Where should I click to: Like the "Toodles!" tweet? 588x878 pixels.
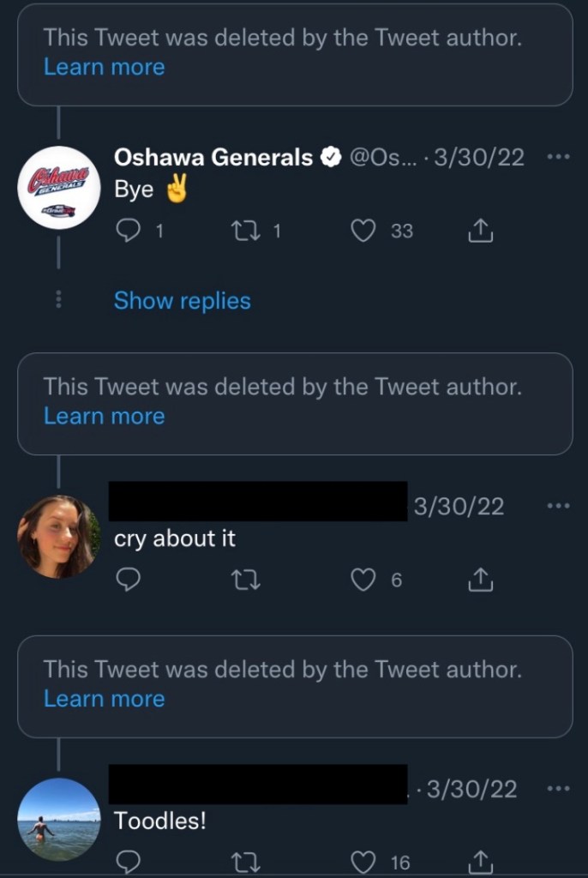pos(363,862)
